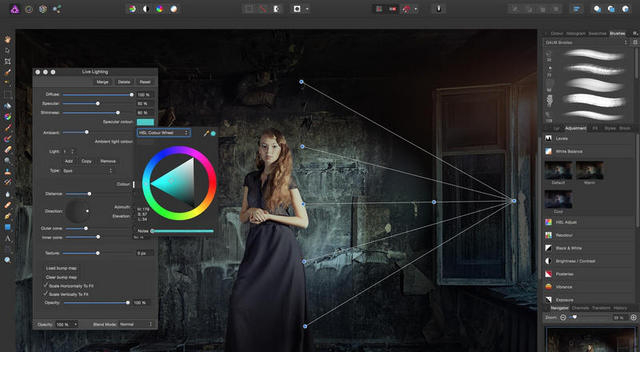Viewport: 640px width, 366px height.
Task: Apply Auto Levels from top toolbar
Action: [x=132, y=9]
